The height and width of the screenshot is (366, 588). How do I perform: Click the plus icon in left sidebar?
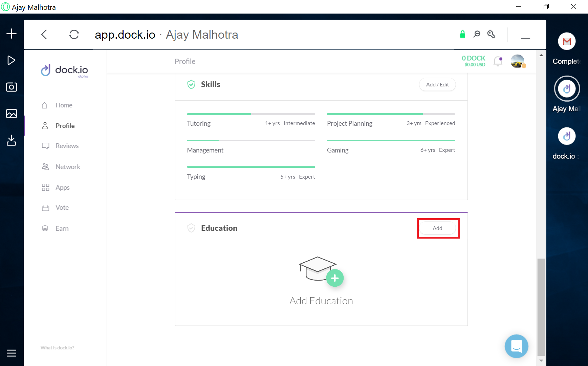click(x=12, y=34)
